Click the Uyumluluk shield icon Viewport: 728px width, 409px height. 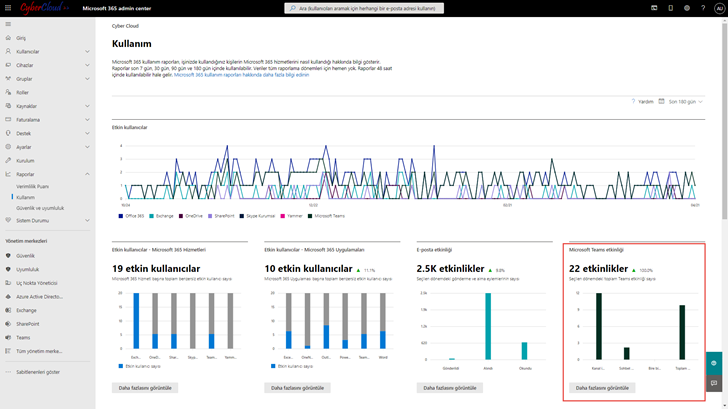tap(8, 269)
